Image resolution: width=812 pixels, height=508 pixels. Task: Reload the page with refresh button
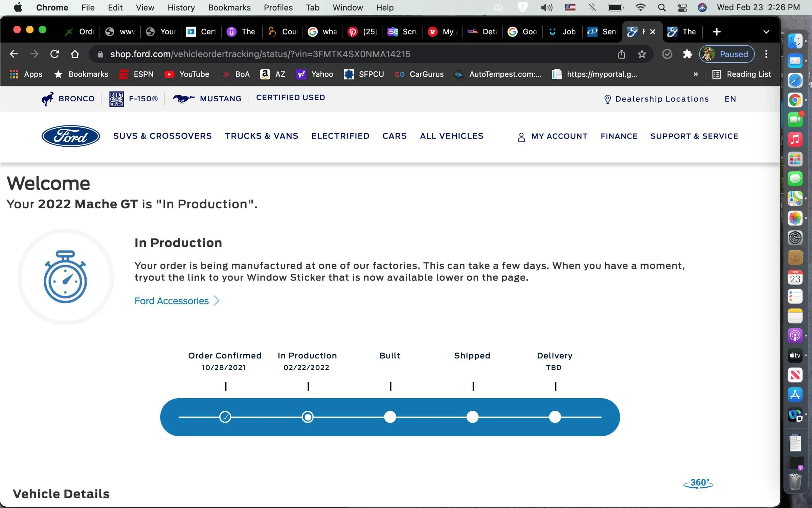[55, 54]
